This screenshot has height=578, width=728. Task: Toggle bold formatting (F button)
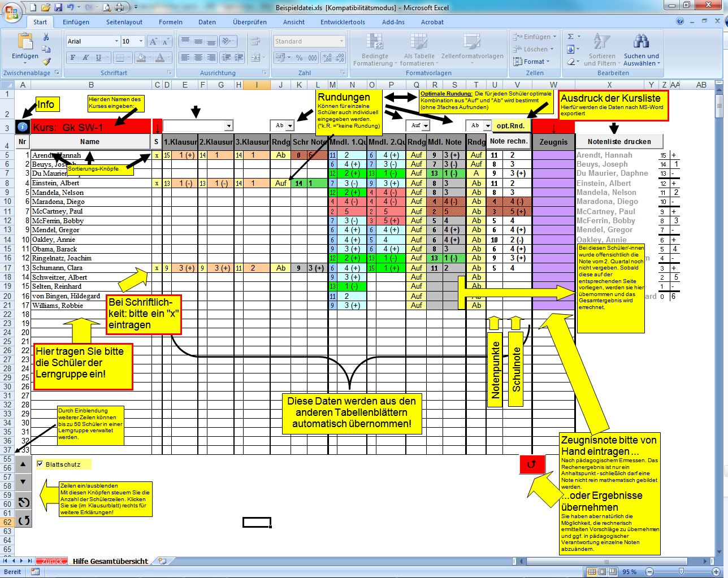tap(72, 58)
